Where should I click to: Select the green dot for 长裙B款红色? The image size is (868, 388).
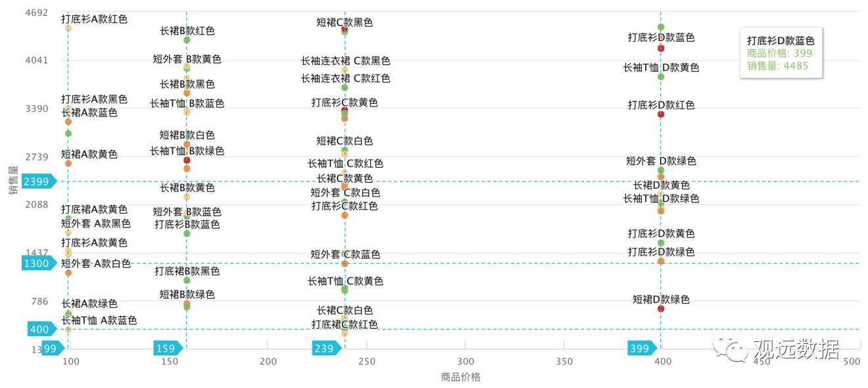187,40
